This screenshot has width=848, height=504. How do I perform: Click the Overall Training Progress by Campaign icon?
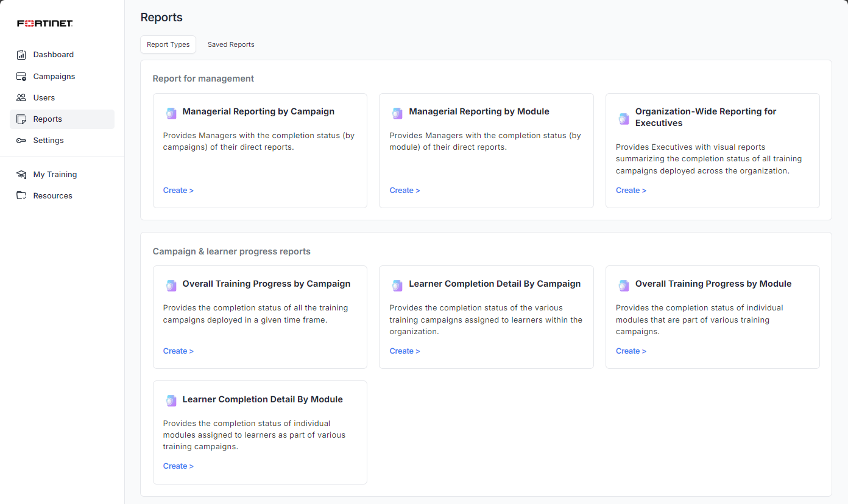171,285
